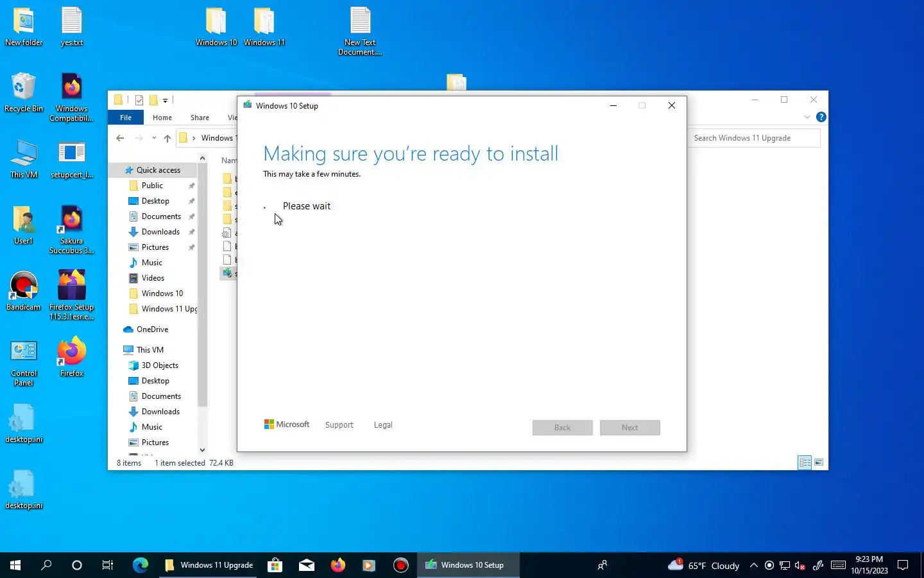Select Public under Quick access
Viewport: 924px width, 578px height.
point(152,186)
